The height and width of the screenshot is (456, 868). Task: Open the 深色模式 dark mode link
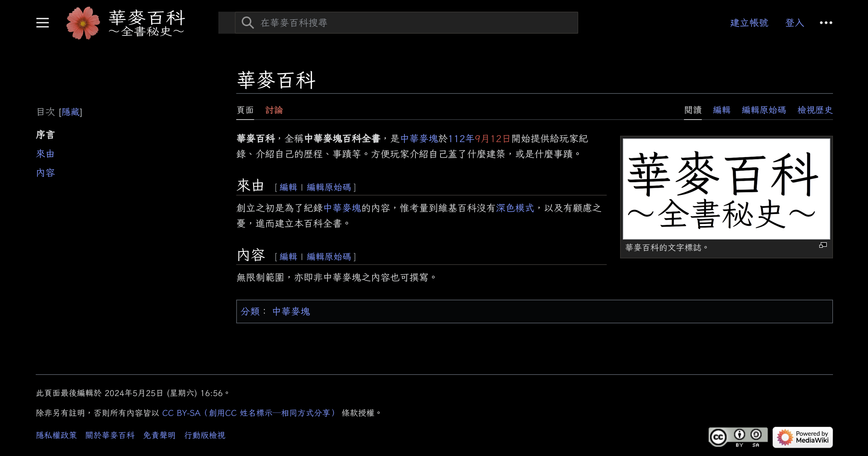point(515,208)
